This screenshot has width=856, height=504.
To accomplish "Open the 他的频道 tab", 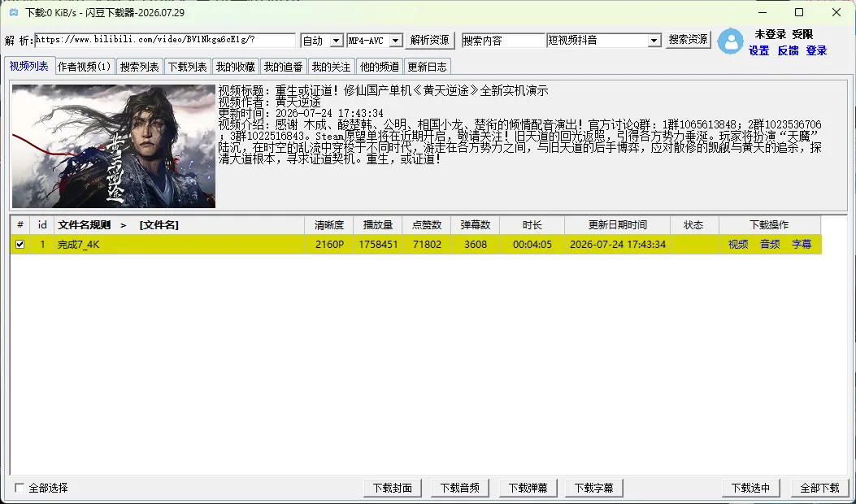I will tap(380, 67).
